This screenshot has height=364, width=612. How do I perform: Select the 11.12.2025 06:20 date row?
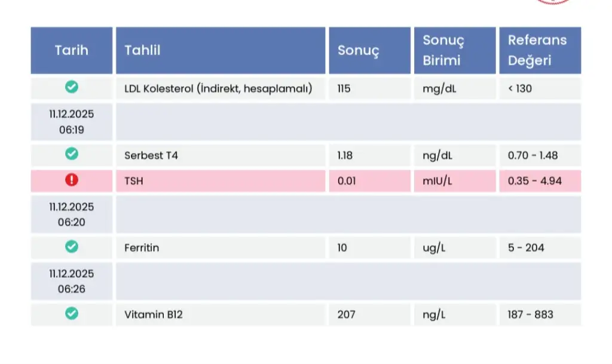coord(71,214)
